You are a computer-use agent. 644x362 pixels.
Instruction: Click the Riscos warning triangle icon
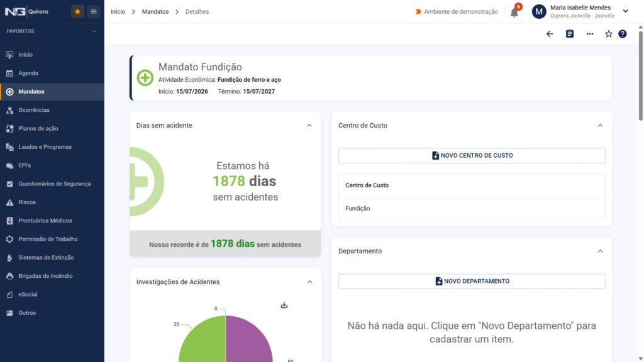pyautogui.click(x=10, y=202)
